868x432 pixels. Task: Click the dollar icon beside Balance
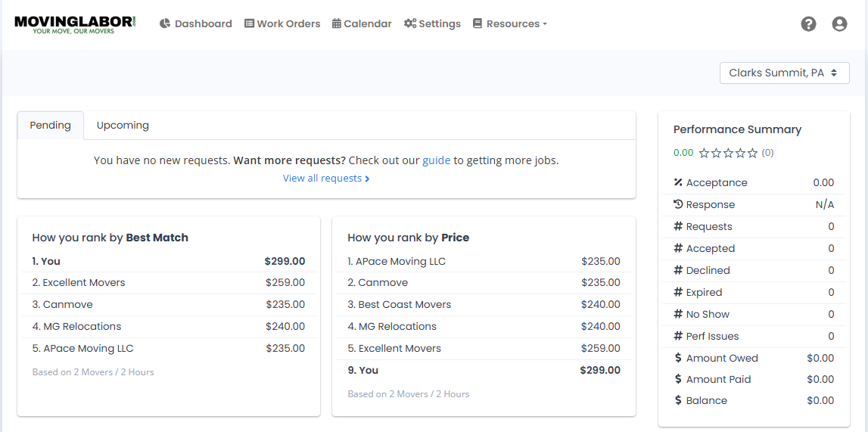coord(678,400)
